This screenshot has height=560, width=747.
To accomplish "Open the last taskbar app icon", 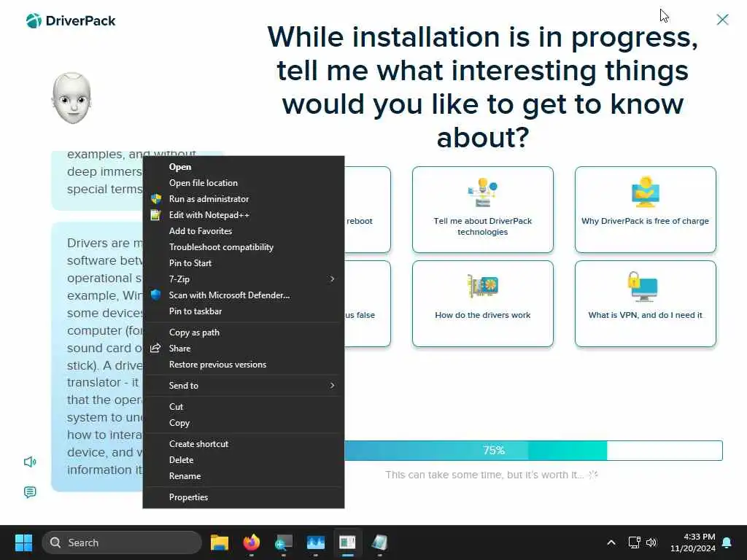I will [x=379, y=542].
